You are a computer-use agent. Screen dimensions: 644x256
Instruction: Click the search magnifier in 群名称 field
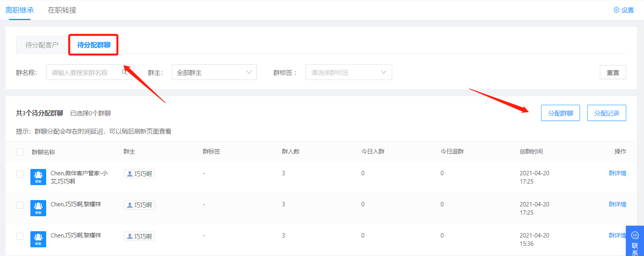click(x=125, y=72)
